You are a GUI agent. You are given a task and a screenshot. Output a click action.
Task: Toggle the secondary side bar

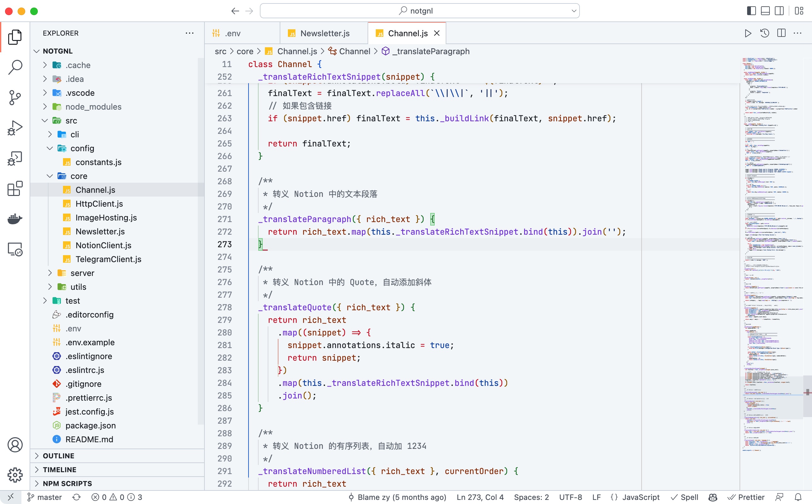779,11
